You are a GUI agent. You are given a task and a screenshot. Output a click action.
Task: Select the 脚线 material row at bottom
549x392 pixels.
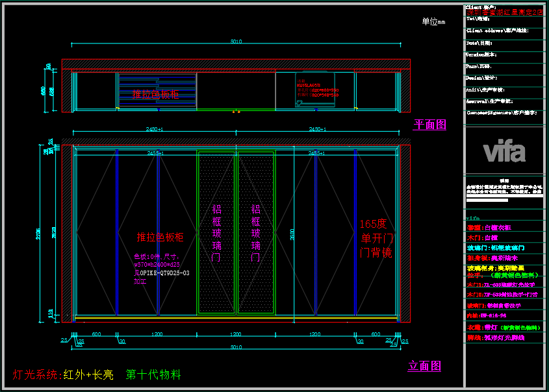[495, 337]
